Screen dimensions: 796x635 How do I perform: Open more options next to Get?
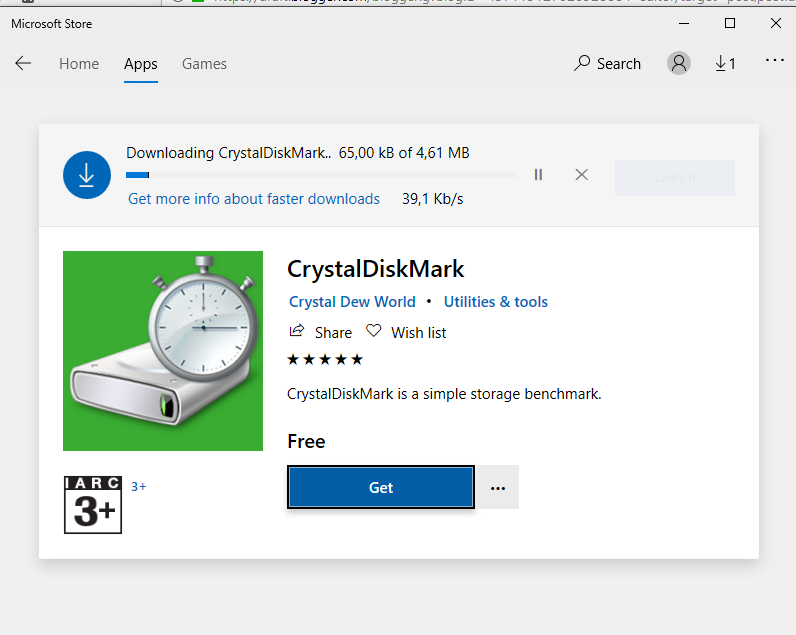[x=498, y=487]
